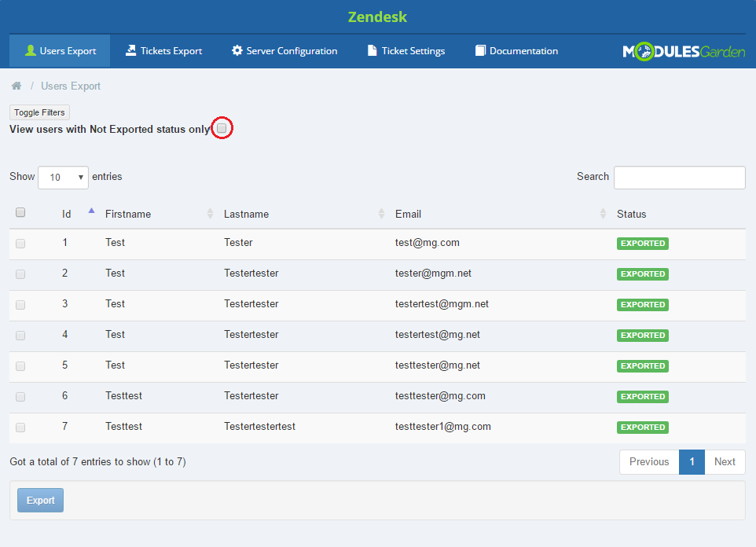The height and width of the screenshot is (547, 756).
Task: Click the email testtester@mg.com
Action: tap(440, 395)
